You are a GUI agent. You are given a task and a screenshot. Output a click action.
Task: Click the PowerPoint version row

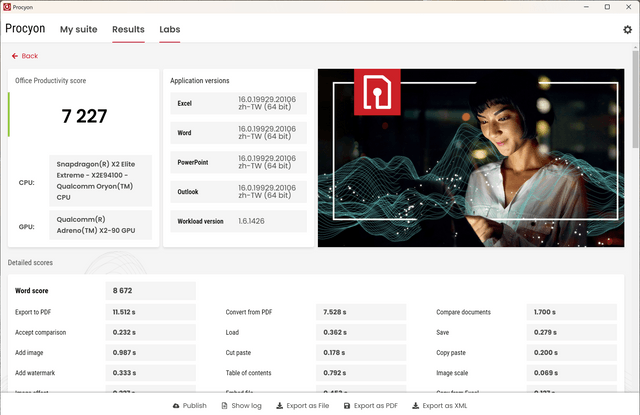[239, 162]
